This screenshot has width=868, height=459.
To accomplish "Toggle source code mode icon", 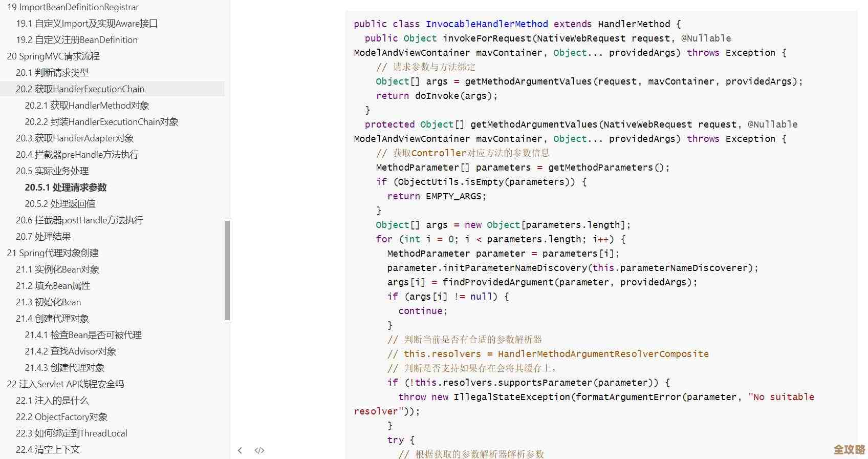I will click(259, 450).
